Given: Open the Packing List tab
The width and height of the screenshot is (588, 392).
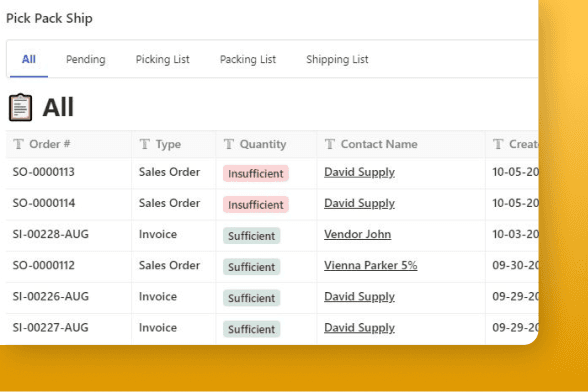Looking at the screenshot, I should point(248,59).
